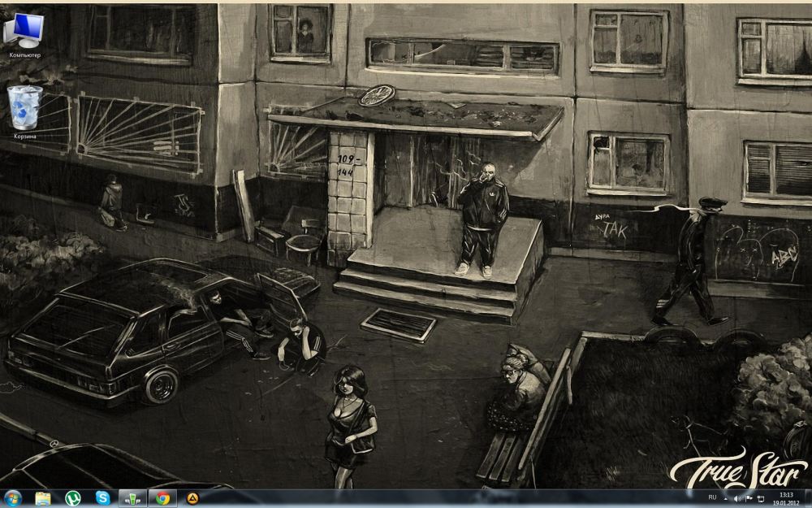The image size is (812, 508).
Task: Click the RU input language indicator
Action: tap(713, 497)
